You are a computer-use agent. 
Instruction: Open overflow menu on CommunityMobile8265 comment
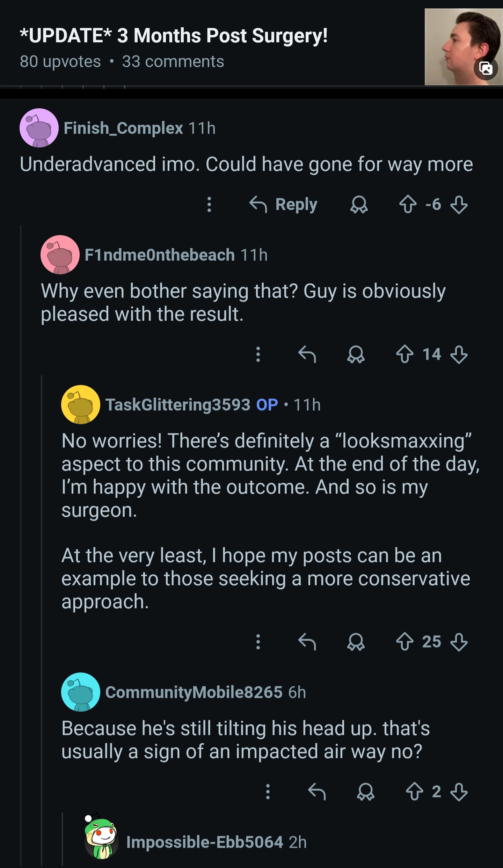268,791
